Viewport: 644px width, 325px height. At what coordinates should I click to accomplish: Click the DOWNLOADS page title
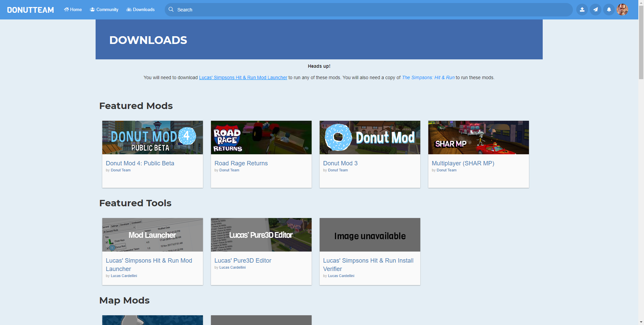(148, 40)
